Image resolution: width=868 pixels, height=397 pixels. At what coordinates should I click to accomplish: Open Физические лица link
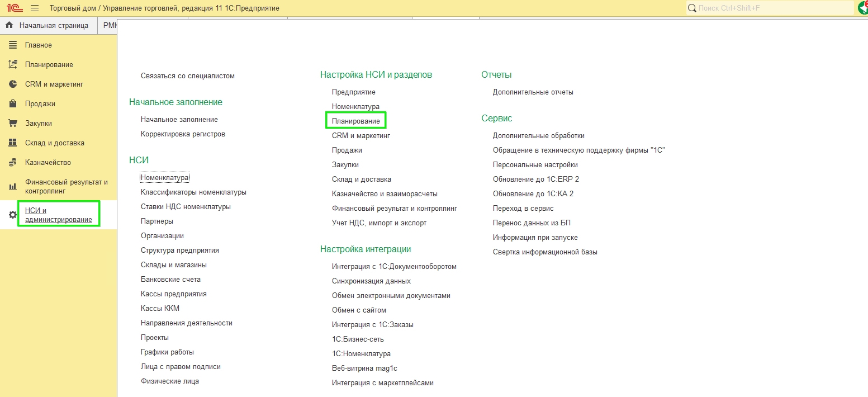[x=170, y=381]
